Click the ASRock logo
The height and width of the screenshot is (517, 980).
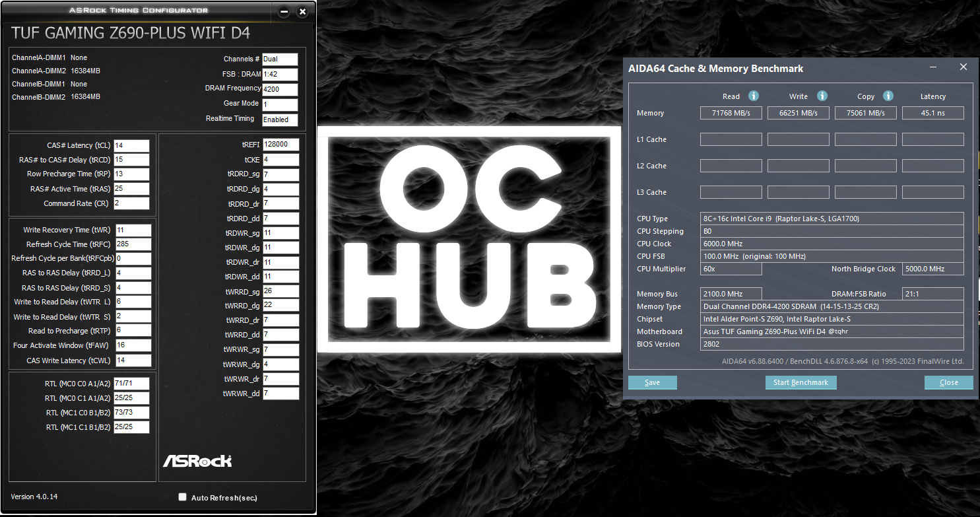pos(197,460)
